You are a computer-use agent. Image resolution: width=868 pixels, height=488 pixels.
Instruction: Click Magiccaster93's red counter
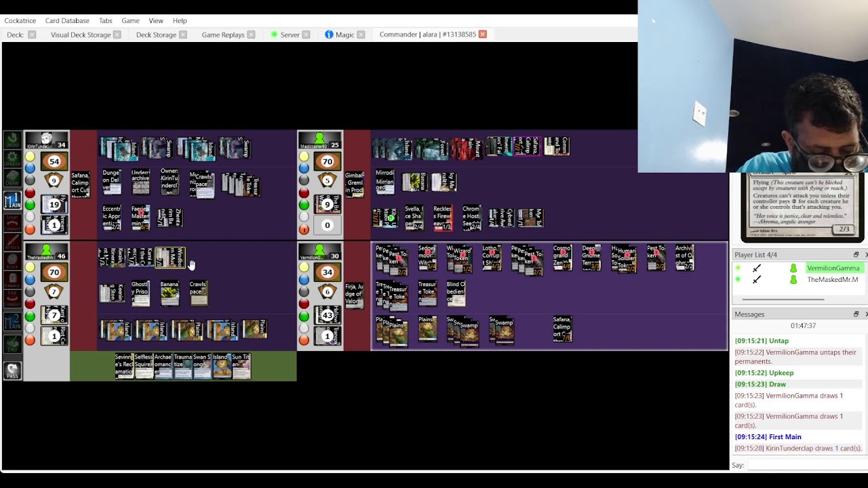click(x=304, y=193)
